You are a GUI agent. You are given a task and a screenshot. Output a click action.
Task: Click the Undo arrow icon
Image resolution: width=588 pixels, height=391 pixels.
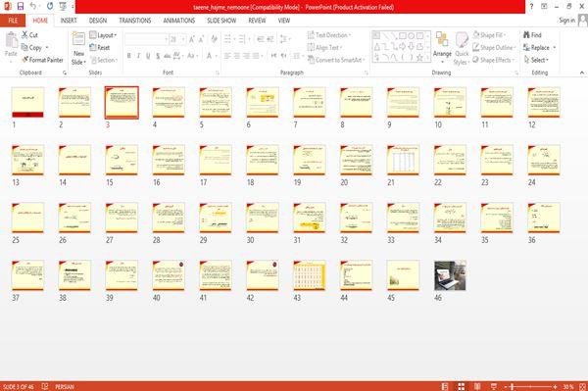click(33, 6)
